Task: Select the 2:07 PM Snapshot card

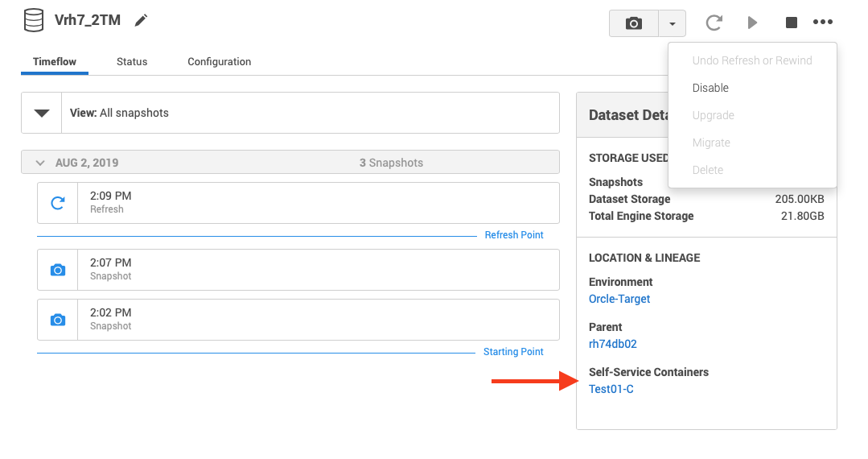Action: click(x=318, y=270)
